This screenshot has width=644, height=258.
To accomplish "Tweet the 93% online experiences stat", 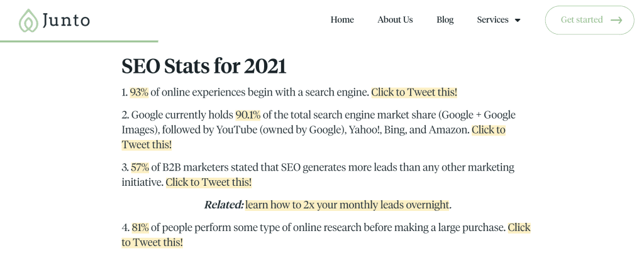I will [x=414, y=92].
